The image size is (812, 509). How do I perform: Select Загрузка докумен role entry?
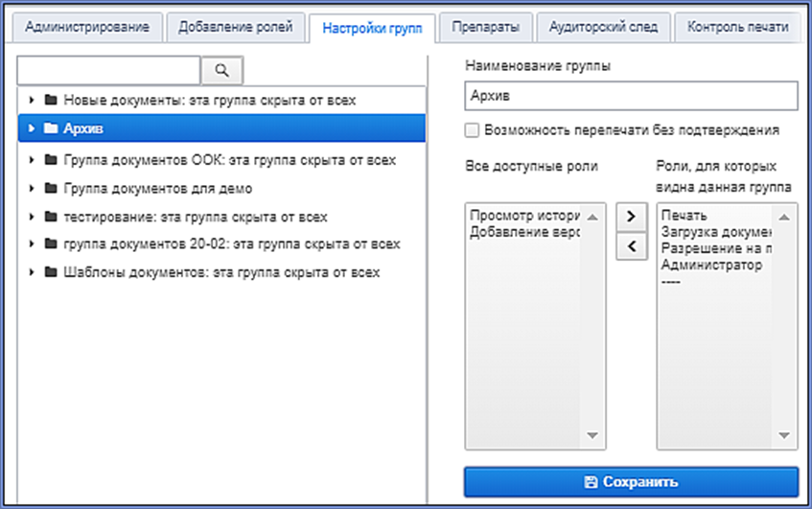point(716,232)
